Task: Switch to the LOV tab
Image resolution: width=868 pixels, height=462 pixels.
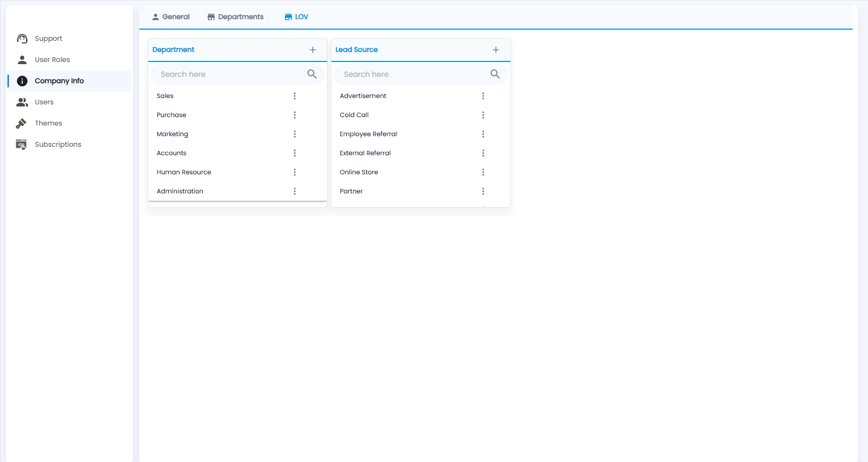Action: pos(296,17)
